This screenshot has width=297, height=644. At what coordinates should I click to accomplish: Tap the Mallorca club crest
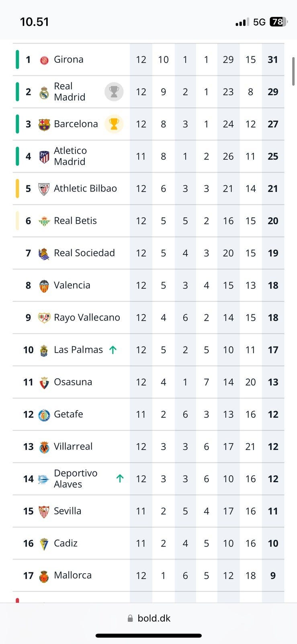coord(44,576)
